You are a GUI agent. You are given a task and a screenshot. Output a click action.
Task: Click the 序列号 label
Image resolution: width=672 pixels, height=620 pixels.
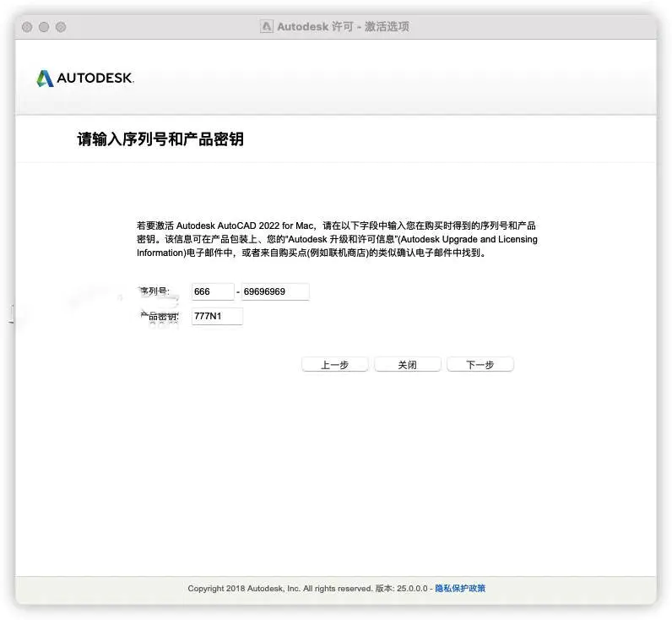[x=154, y=291]
